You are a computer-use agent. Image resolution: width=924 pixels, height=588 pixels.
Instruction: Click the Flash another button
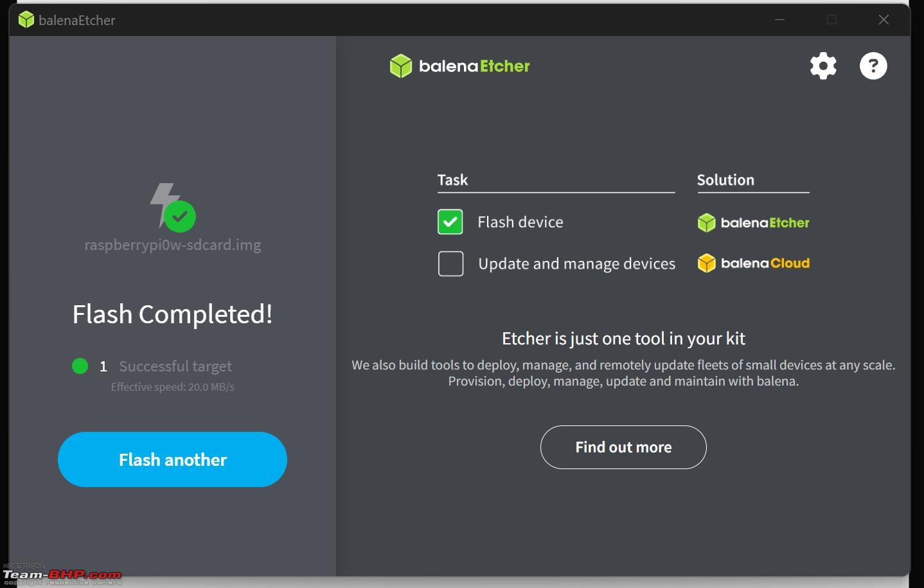(x=172, y=459)
